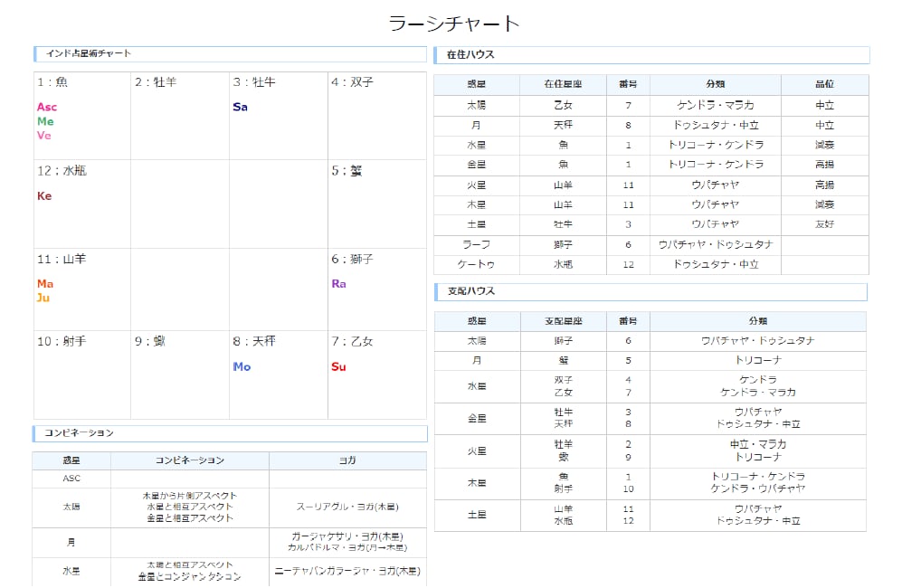Click the ラーフ row name cell
The height and width of the screenshot is (588, 902).
click(476, 244)
